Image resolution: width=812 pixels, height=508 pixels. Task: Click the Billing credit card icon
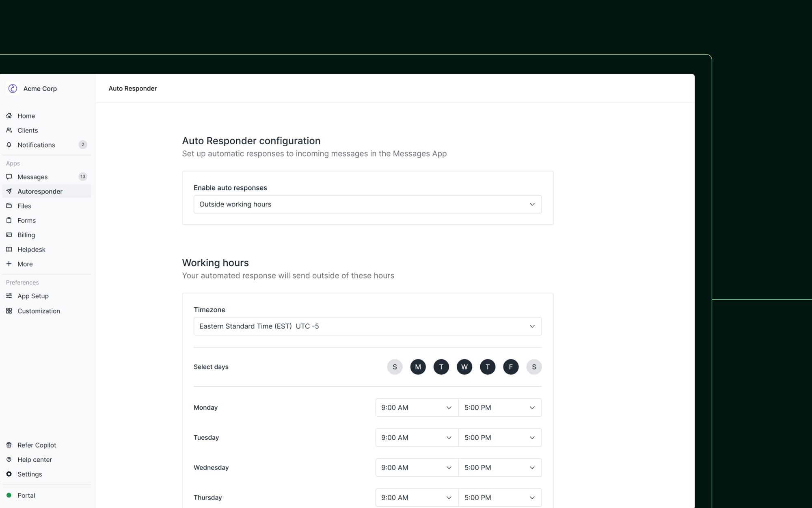(x=9, y=235)
